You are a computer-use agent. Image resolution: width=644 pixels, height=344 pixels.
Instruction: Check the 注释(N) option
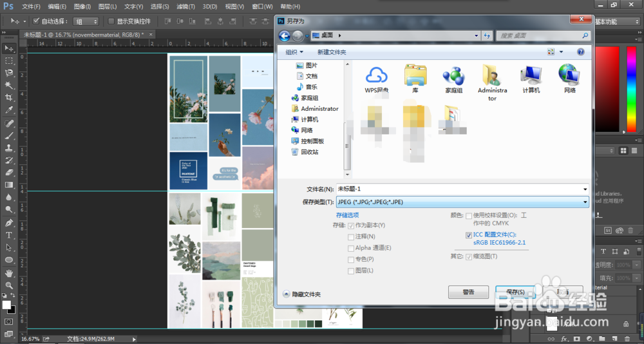tap(351, 236)
